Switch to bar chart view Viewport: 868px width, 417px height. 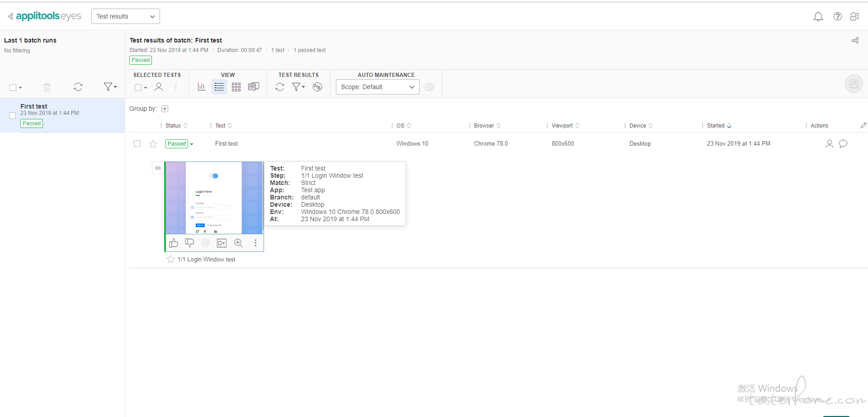pos(202,87)
